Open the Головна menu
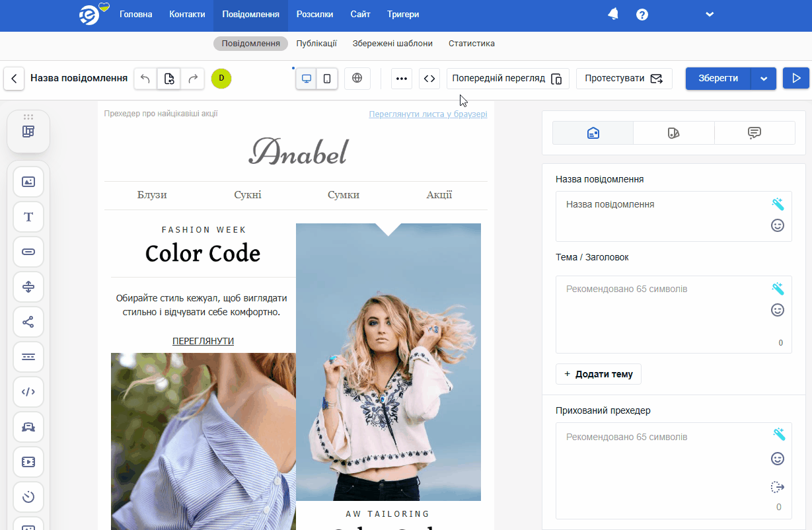Screen dimensions: 812x530 (x=136, y=15)
